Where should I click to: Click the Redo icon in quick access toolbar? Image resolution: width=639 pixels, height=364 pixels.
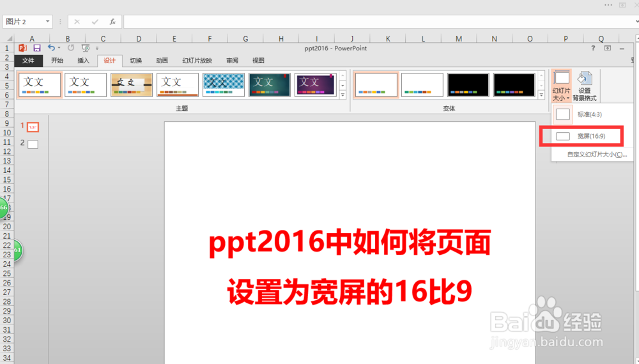(71, 48)
